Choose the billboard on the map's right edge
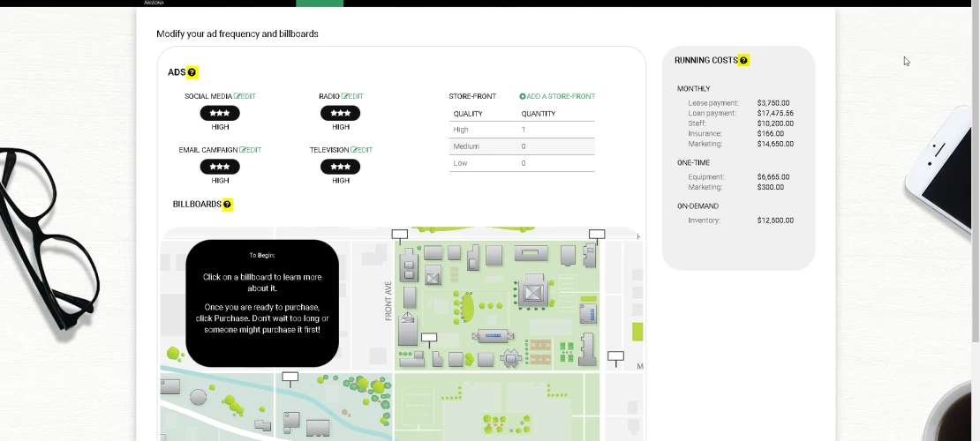Image resolution: width=980 pixels, height=441 pixels. 615,357
